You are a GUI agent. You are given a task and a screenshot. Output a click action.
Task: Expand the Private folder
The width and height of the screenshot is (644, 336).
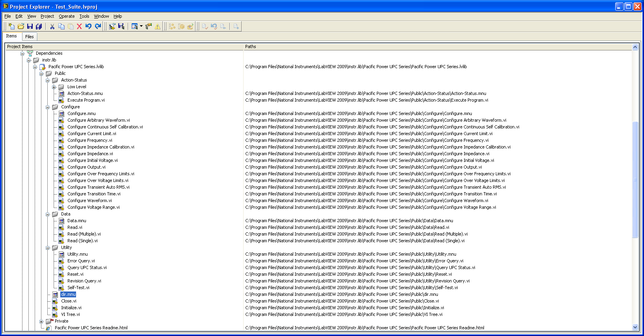[x=41, y=321]
